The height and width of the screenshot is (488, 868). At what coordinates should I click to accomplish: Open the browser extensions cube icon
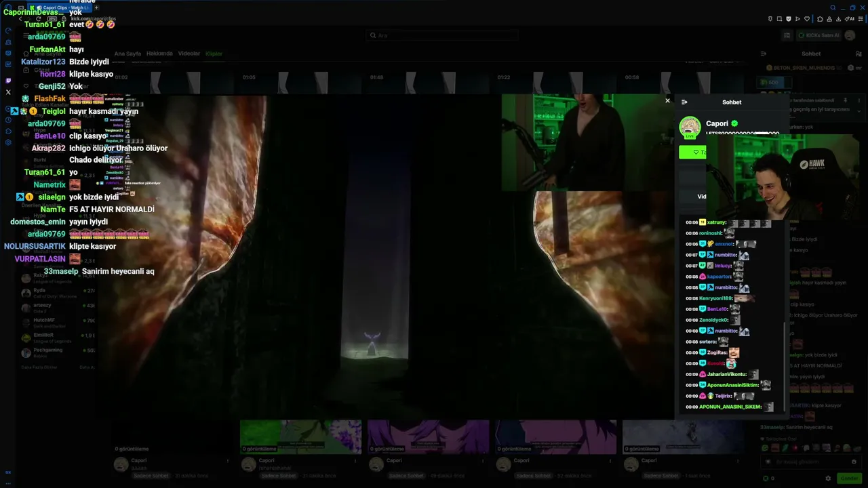[820, 19]
